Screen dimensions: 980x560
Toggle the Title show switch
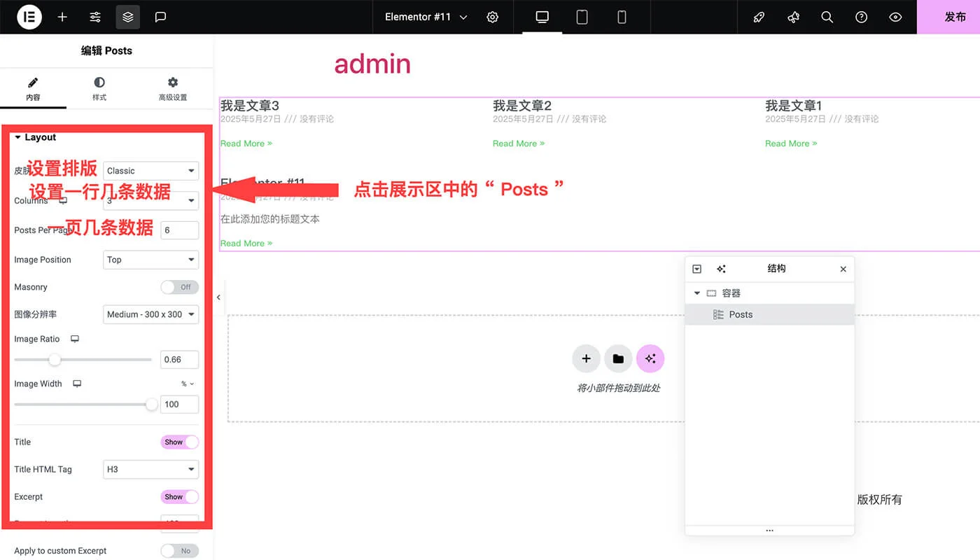pyautogui.click(x=179, y=442)
